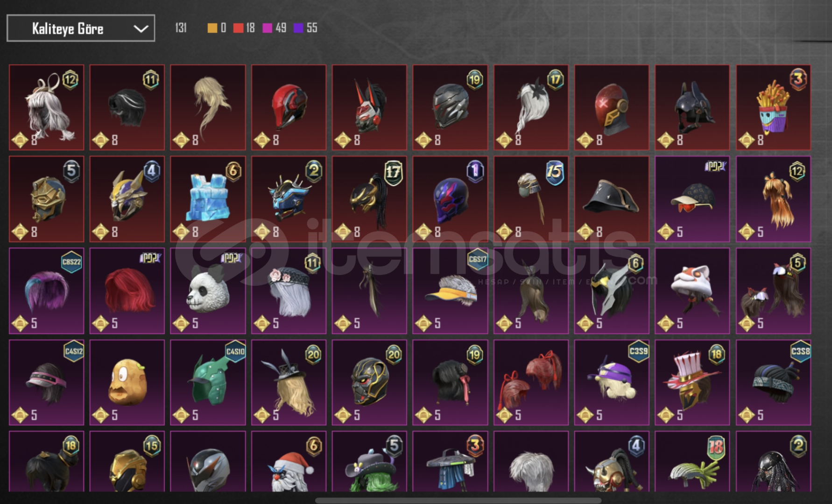
Task: Select the white lion dance head
Action: 692,291
